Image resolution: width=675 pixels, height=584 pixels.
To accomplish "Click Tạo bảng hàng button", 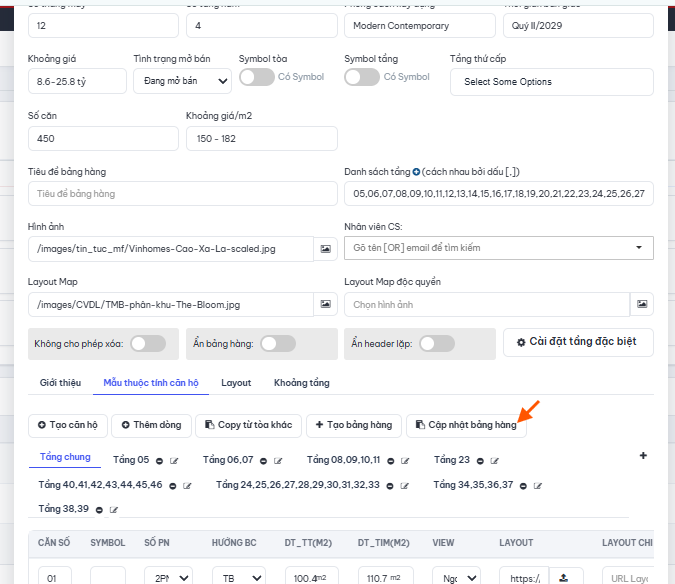I will [x=354, y=425].
